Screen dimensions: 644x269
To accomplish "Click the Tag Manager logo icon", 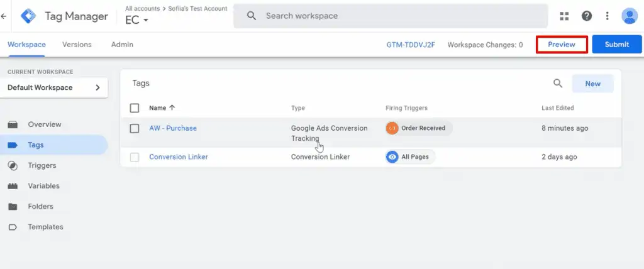I will pos(28,16).
